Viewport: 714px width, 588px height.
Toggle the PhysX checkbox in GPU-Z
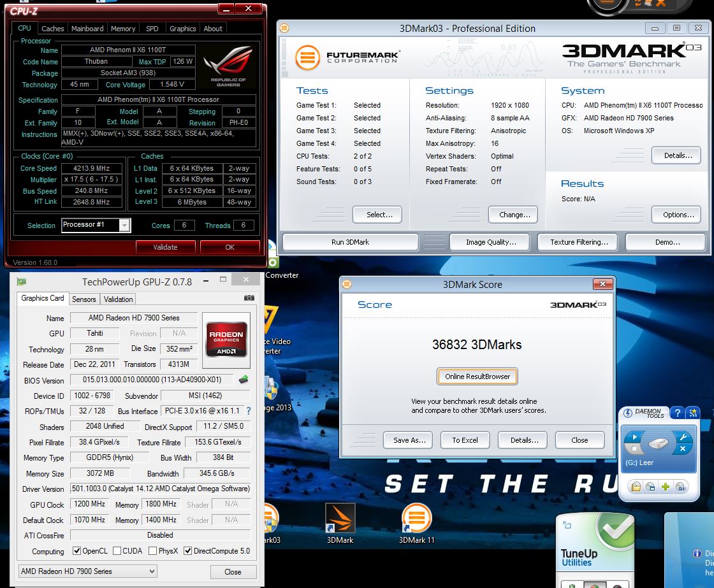pos(153,550)
